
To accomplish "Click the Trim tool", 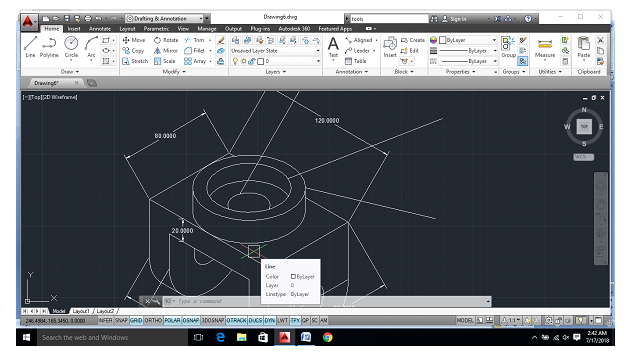I will pos(195,40).
